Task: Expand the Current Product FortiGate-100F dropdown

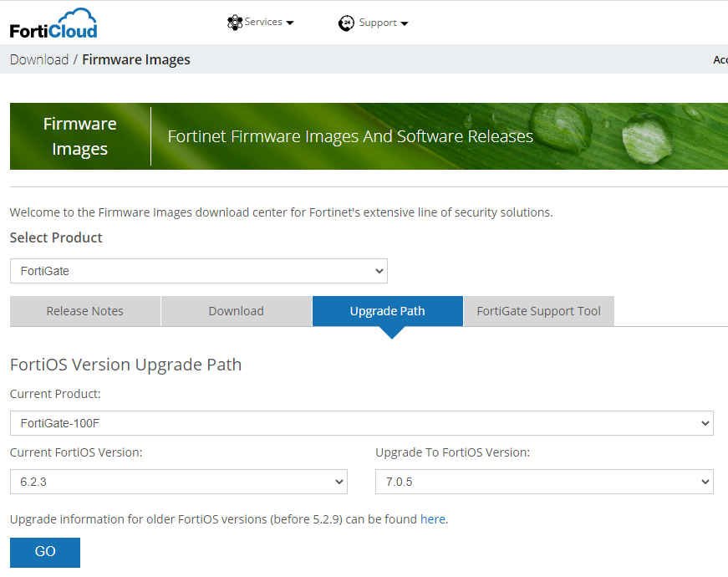Action: tap(362, 423)
